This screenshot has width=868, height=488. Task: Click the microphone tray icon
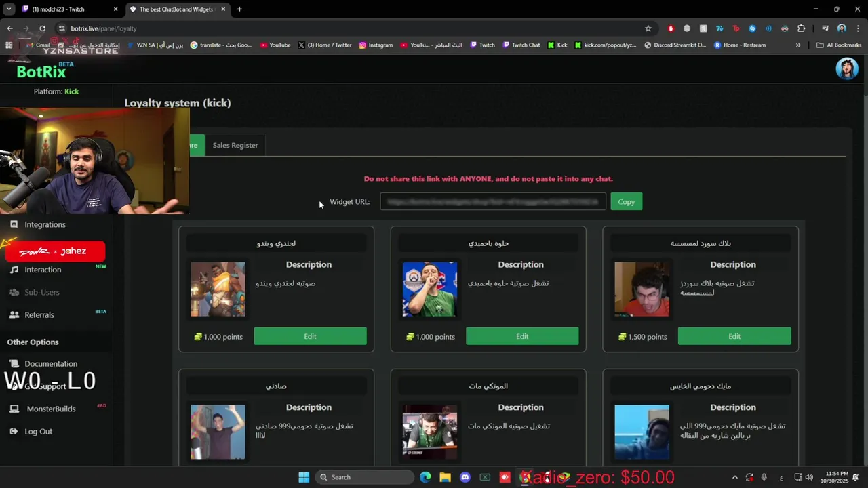764,477
